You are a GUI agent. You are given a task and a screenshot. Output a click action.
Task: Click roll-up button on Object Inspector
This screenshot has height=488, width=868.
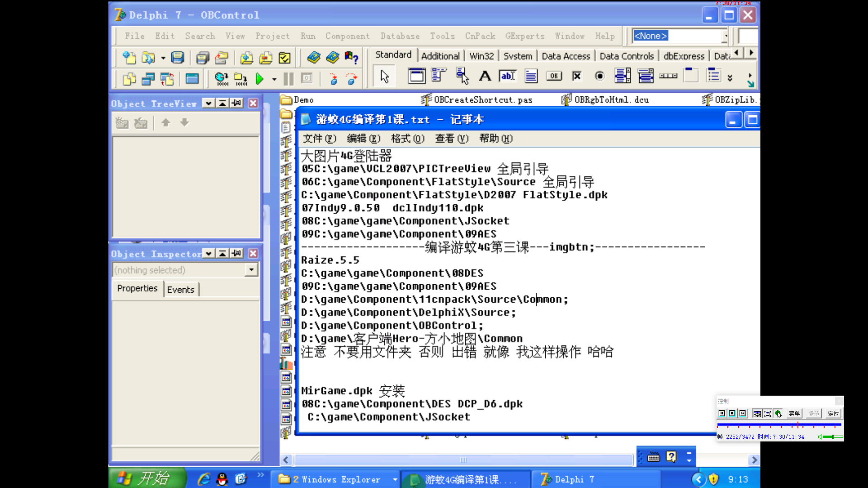(222, 253)
